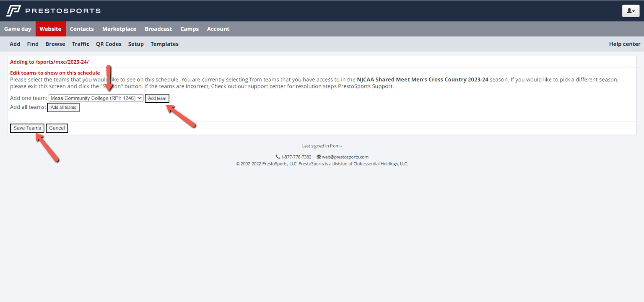Image resolution: width=644 pixels, height=302 pixels.
Task: Navigate to the Camps tab
Action: click(190, 29)
